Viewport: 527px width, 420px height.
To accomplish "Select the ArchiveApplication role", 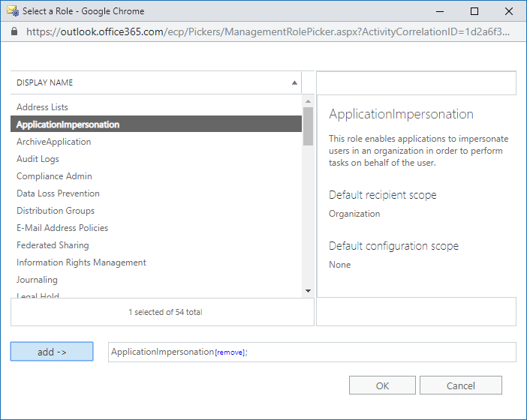I will (54, 142).
